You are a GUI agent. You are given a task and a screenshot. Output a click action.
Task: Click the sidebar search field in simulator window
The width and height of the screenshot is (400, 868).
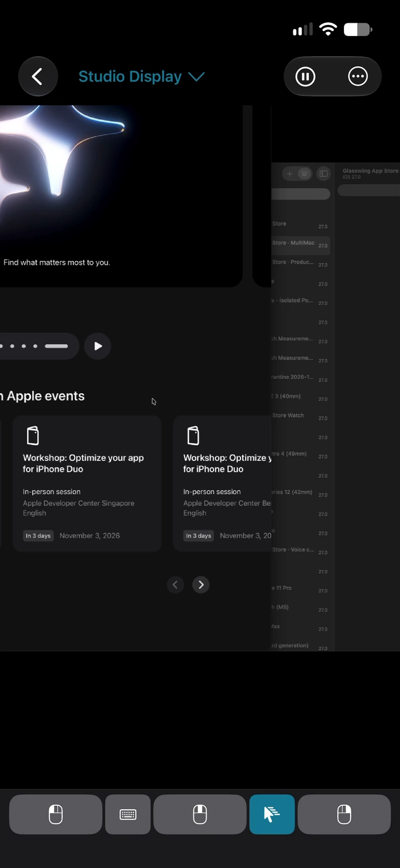[301, 194]
